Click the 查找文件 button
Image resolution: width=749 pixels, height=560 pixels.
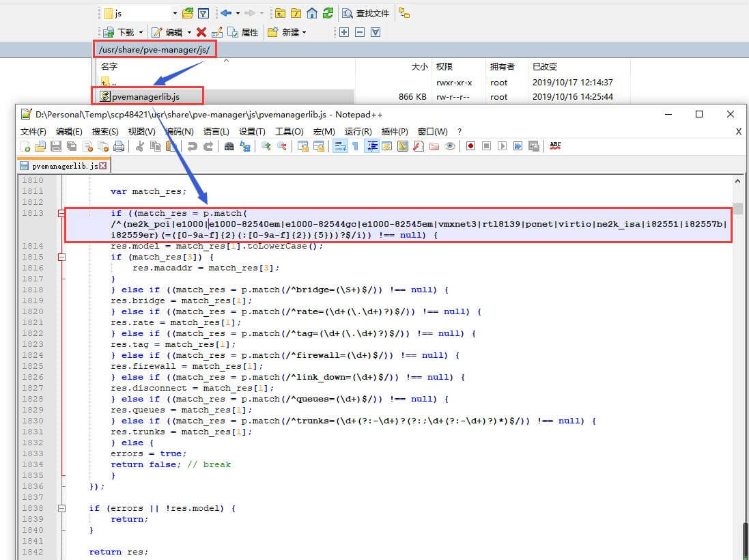[x=366, y=13]
